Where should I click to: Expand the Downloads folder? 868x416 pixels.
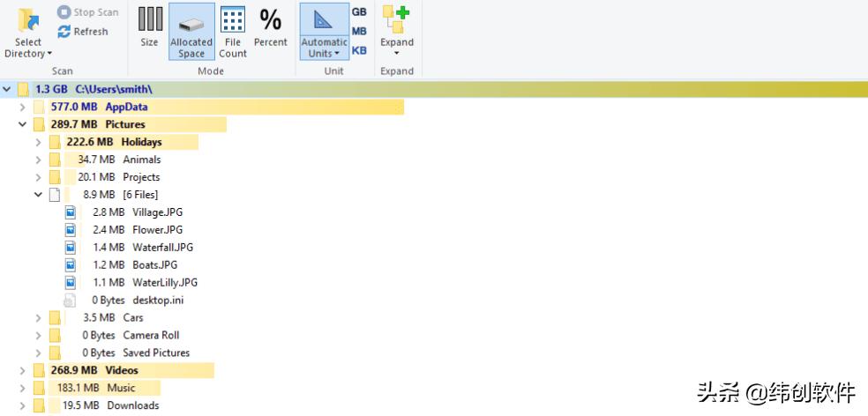click(22, 406)
